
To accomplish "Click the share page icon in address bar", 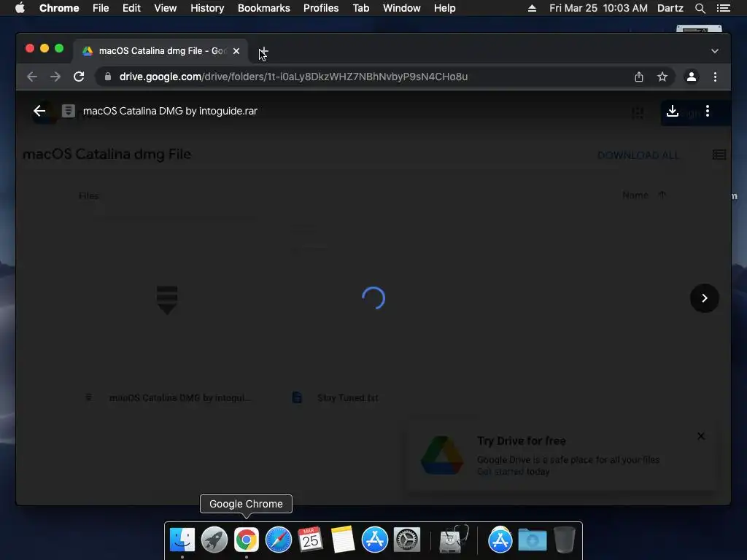I will (x=639, y=77).
